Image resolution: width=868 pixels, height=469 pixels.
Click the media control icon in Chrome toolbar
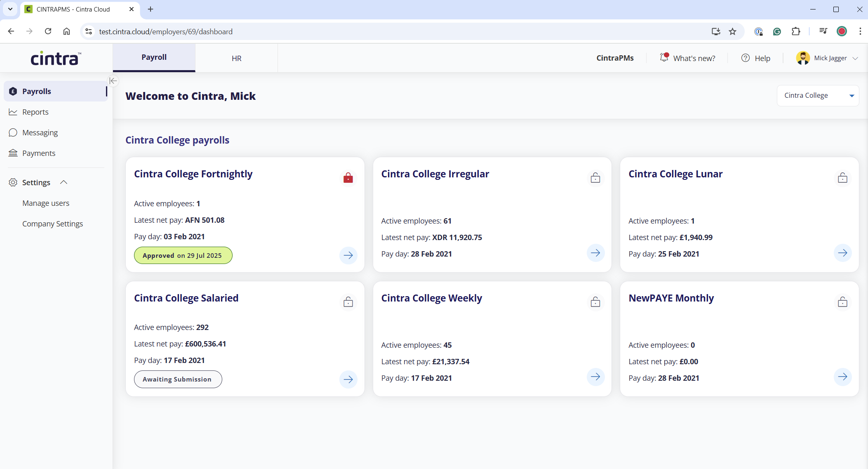(x=823, y=31)
